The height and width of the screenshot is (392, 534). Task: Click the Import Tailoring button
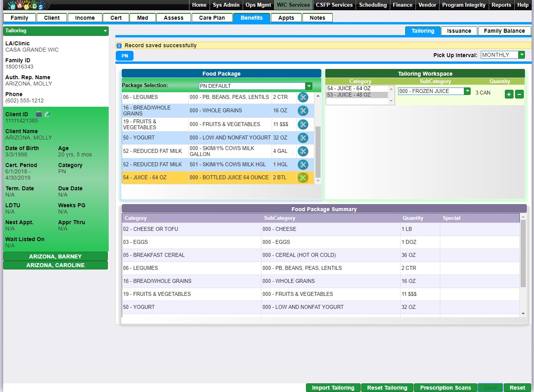point(333,388)
